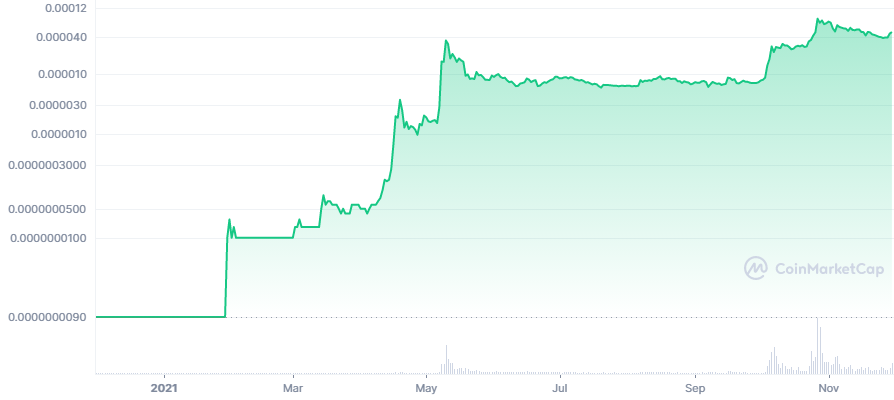Pick the Sep tick on the time axis
894x400 pixels.
tap(696, 387)
